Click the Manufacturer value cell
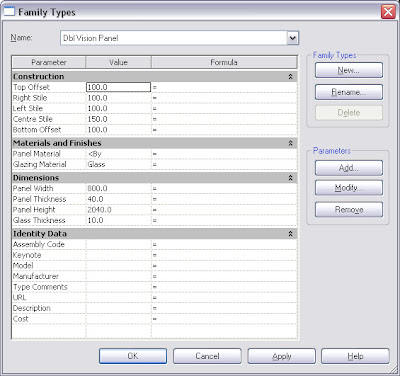 pos(118,277)
